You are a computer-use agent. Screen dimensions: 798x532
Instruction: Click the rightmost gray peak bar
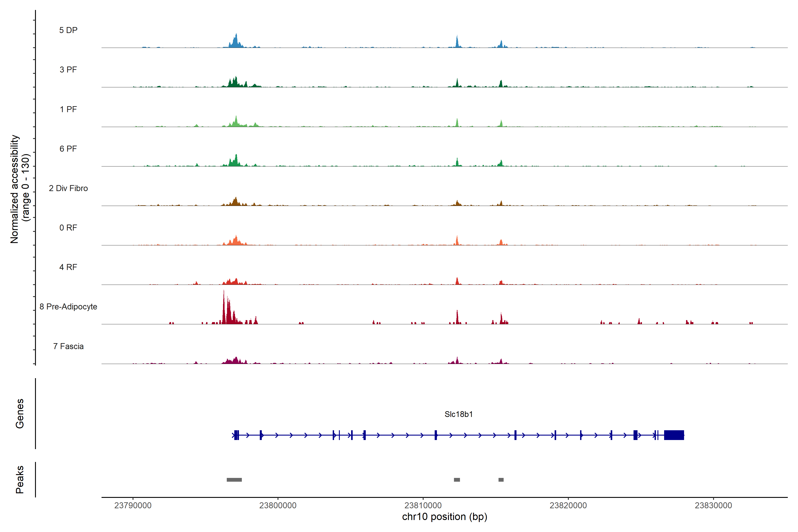coord(501,480)
